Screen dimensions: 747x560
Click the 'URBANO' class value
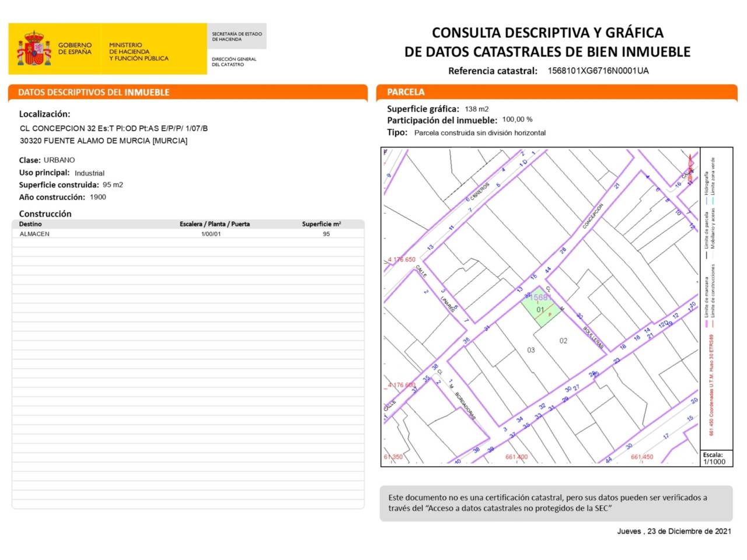click(x=60, y=160)
